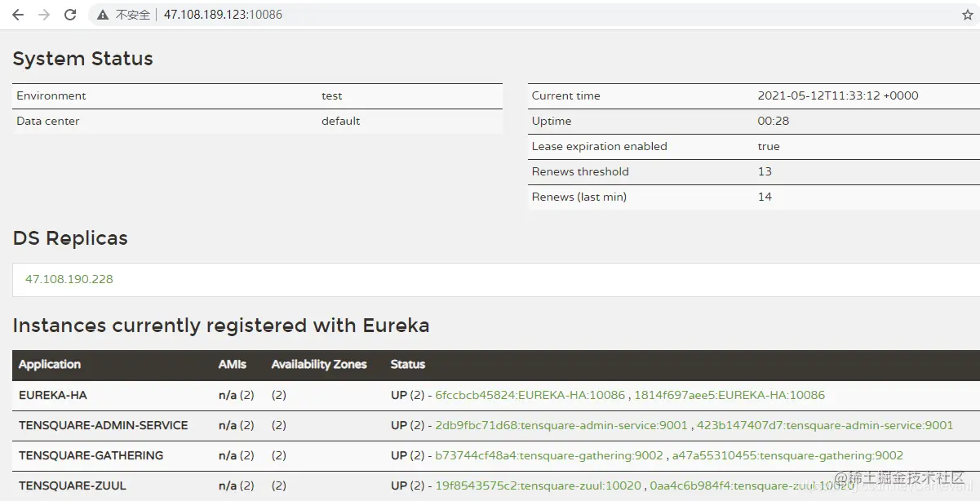Click the Availability Zones column header
Viewport: 980px width, 501px height.
coord(319,365)
